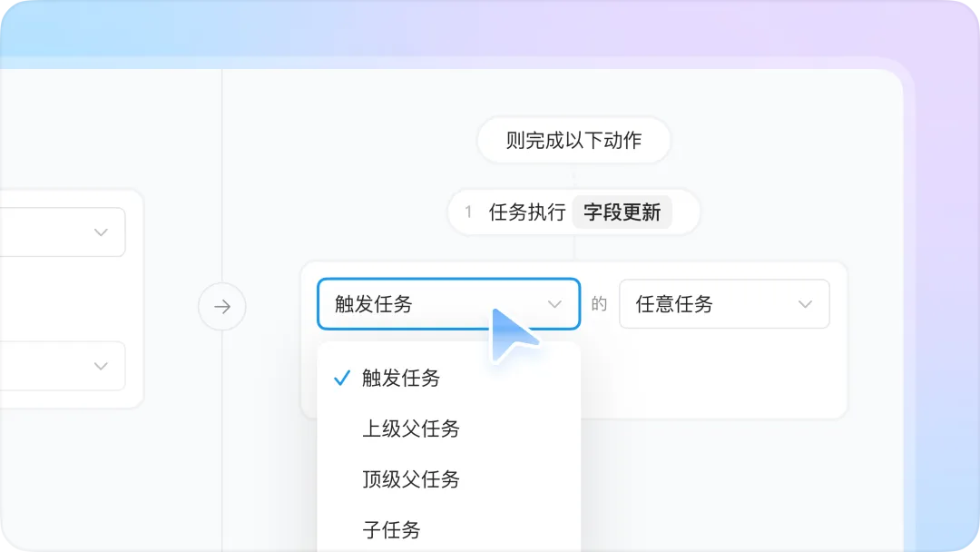
Task: Click the blue checkmark beside 触发任务
Action: tap(342, 379)
